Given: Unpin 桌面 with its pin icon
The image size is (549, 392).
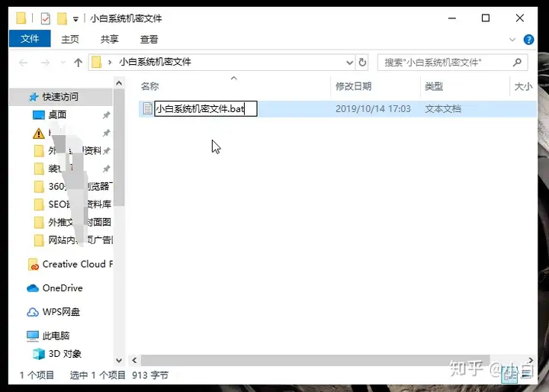Looking at the screenshot, I should tap(107, 115).
